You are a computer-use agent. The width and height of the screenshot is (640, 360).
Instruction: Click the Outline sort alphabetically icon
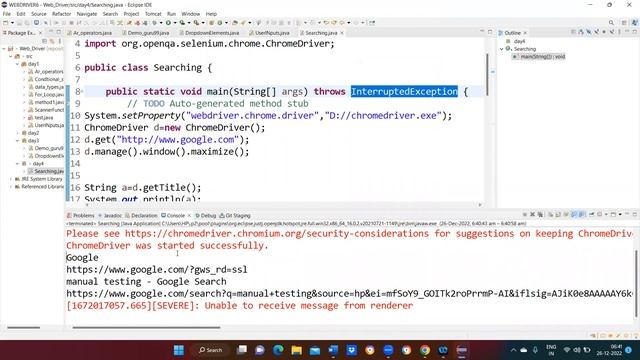[581, 32]
